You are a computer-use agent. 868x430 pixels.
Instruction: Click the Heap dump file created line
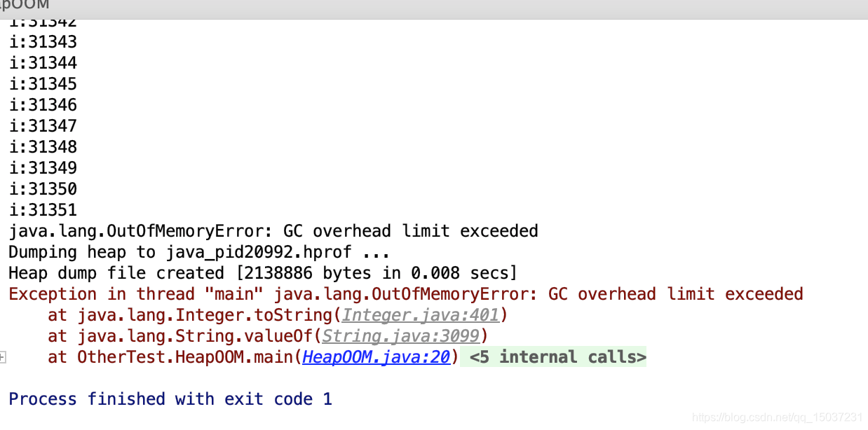pyautogui.click(x=263, y=273)
